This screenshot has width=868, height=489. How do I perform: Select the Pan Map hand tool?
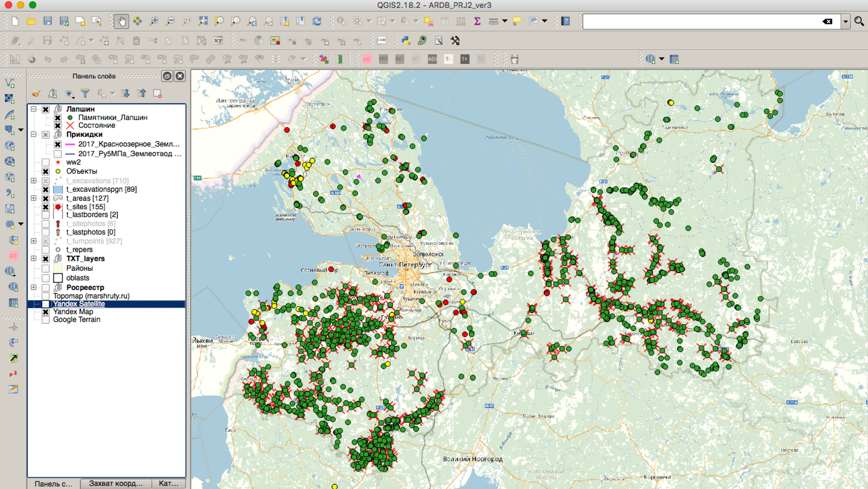[x=121, y=21]
